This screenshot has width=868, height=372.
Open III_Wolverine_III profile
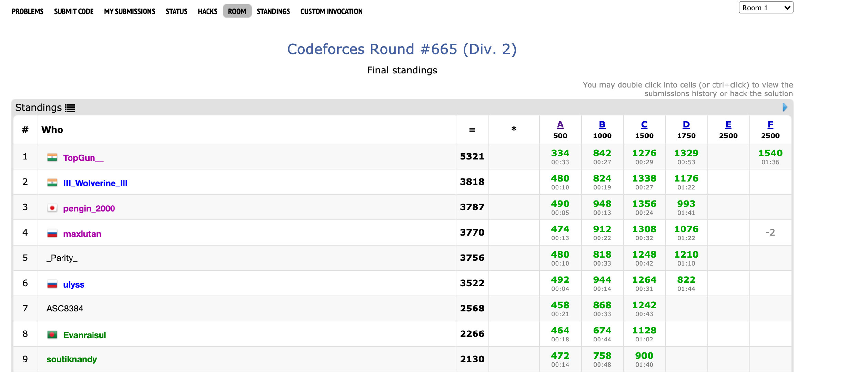[x=95, y=183]
